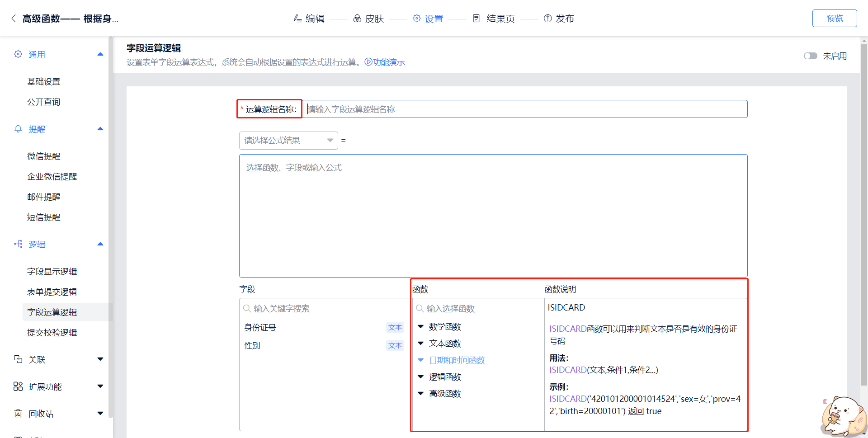Expand the 日期和时间函数 category

pyautogui.click(x=457, y=360)
